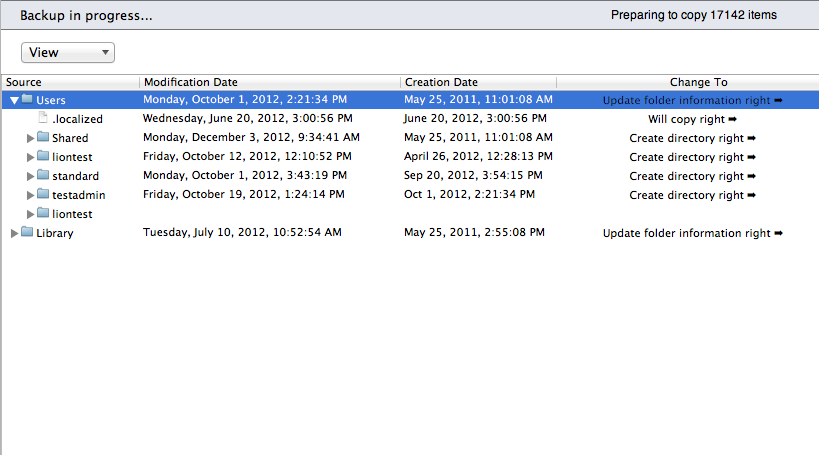Viewport: 819px width, 455px height.
Task: Click Users row 'Update folder information right' text
Action: tap(686, 100)
